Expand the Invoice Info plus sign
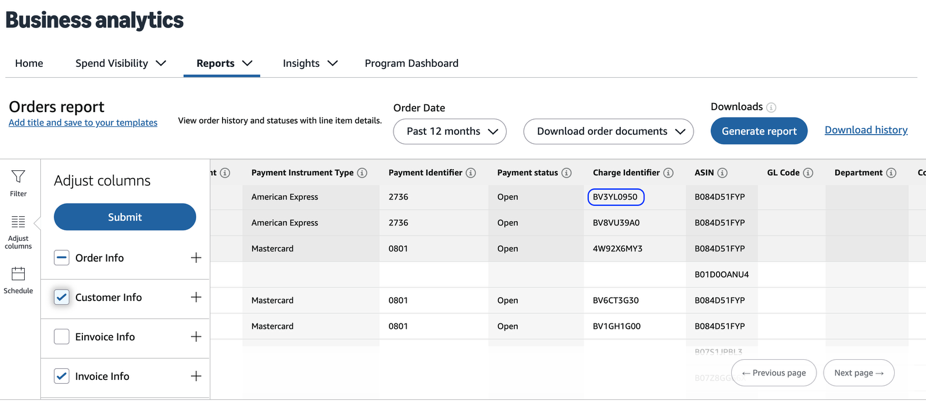 point(196,376)
